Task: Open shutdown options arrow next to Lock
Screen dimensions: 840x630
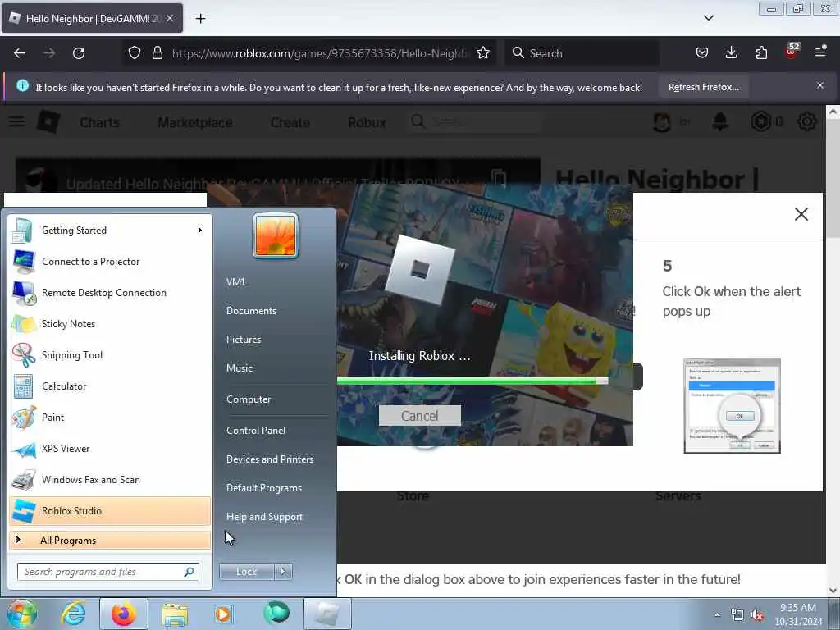Action: coord(283,572)
